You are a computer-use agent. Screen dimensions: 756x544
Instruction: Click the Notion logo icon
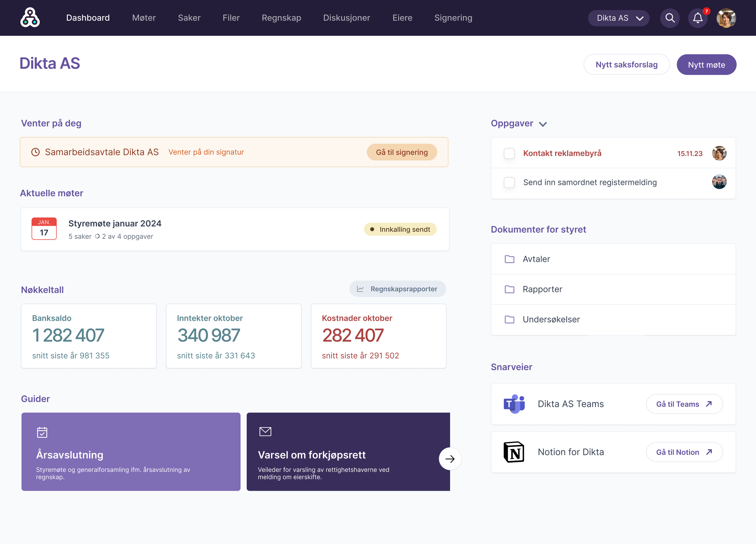pyautogui.click(x=514, y=452)
